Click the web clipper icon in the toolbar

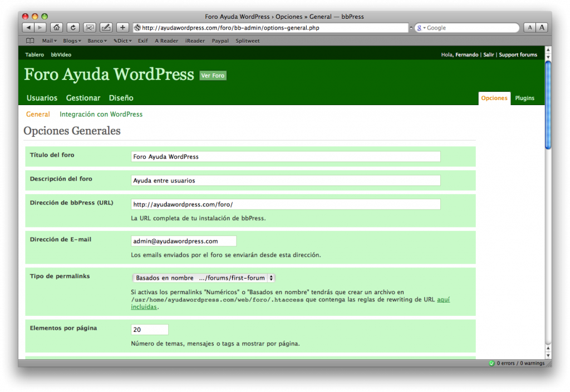[x=89, y=27]
